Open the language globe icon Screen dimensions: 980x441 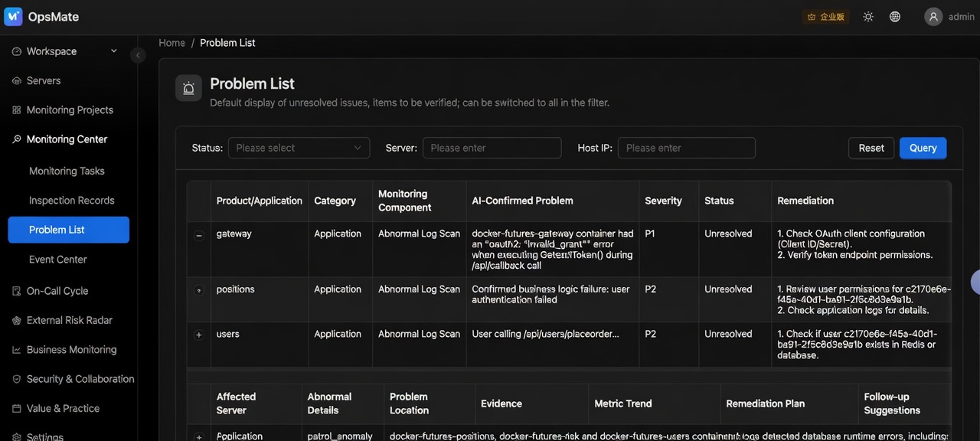895,17
